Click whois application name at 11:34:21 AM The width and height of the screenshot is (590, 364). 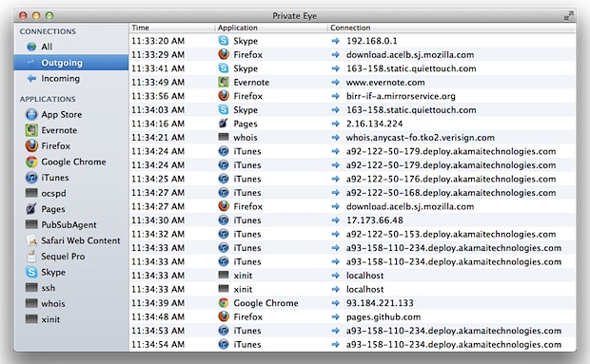click(x=246, y=138)
